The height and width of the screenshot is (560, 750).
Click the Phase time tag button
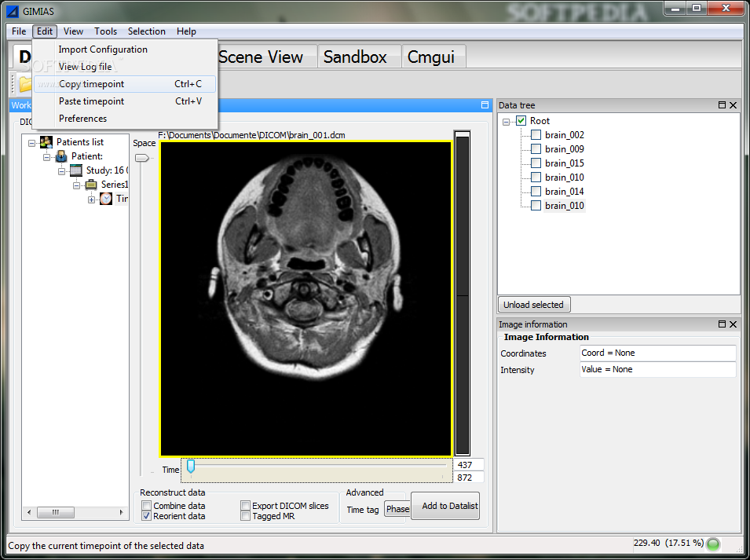pyautogui.click(x=397, y=509)
